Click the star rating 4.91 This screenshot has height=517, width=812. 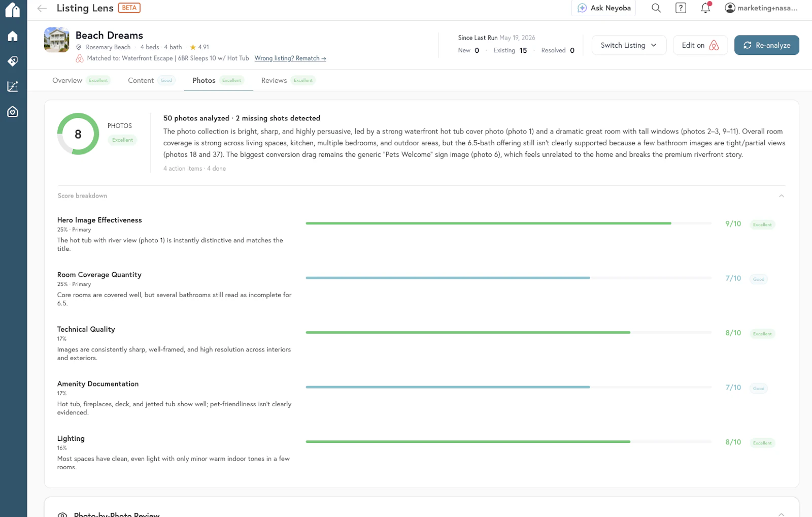199,47
